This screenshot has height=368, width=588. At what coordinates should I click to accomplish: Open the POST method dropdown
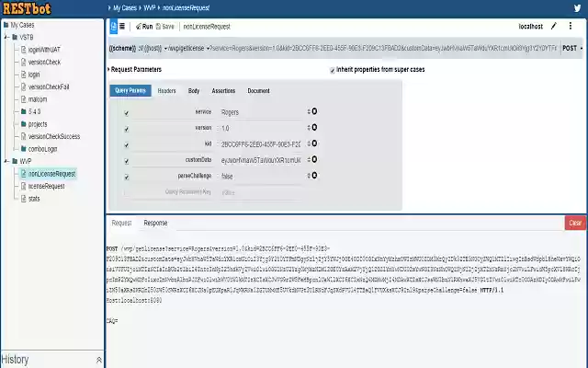coord(572,48)
